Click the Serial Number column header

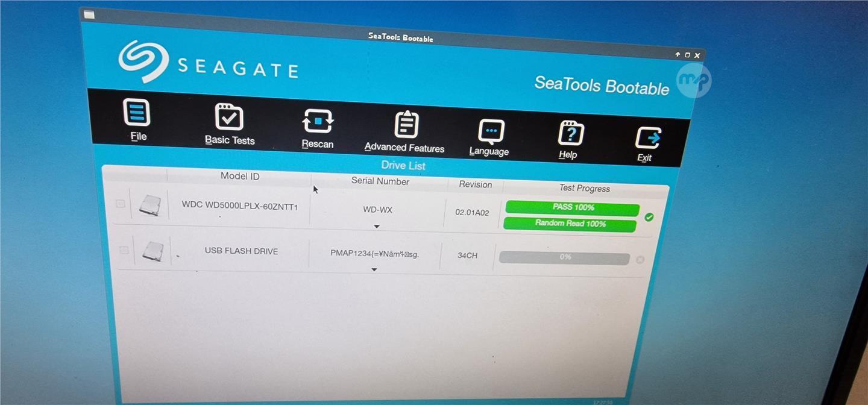tap(380, 181)
